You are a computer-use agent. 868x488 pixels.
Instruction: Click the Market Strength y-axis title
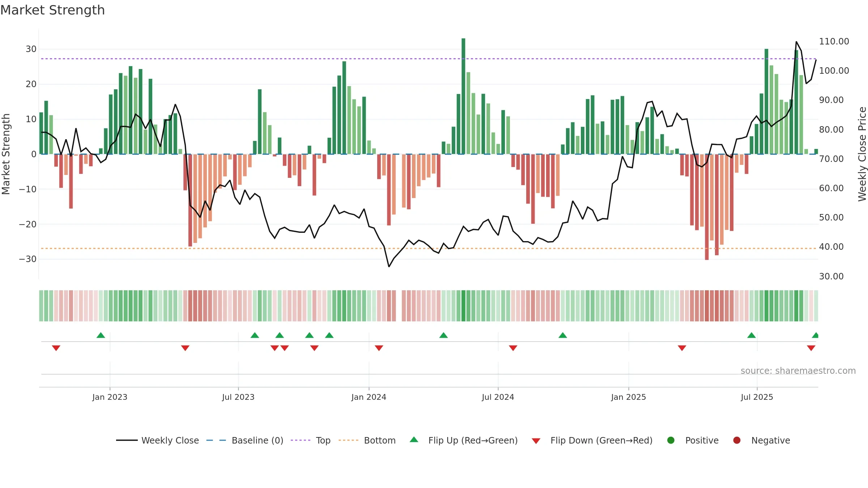coord(6,154)
